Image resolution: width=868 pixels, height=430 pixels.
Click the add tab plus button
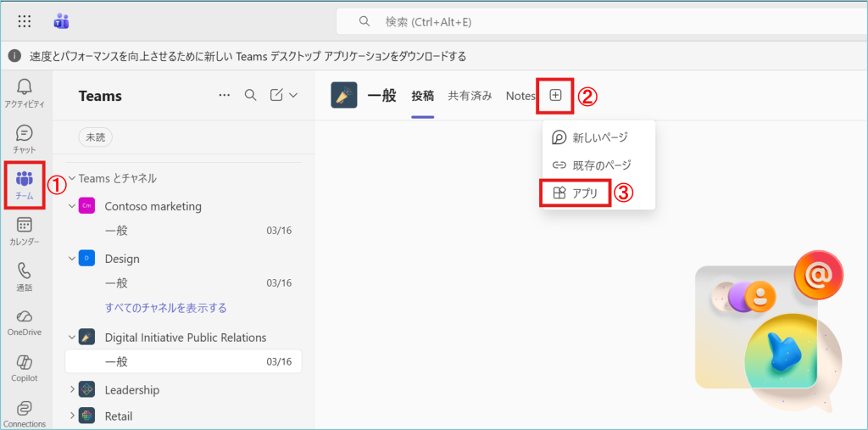(555, 96)
